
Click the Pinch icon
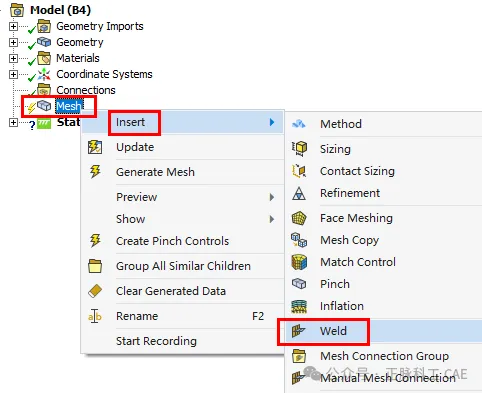point(299,284)
